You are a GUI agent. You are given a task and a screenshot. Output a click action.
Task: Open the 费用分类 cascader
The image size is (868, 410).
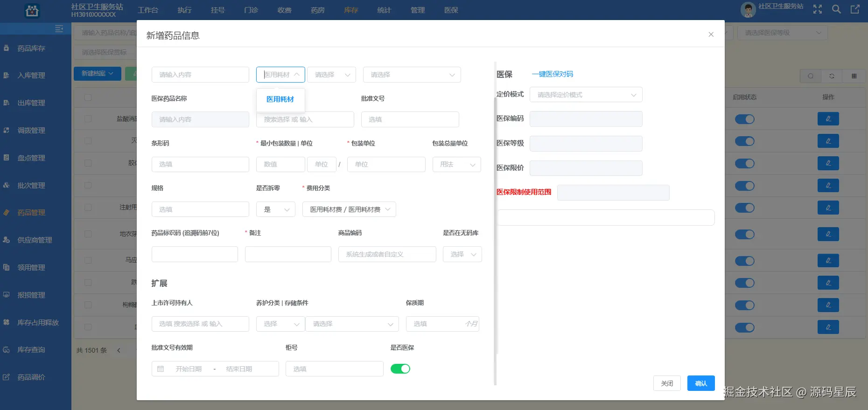349,209
